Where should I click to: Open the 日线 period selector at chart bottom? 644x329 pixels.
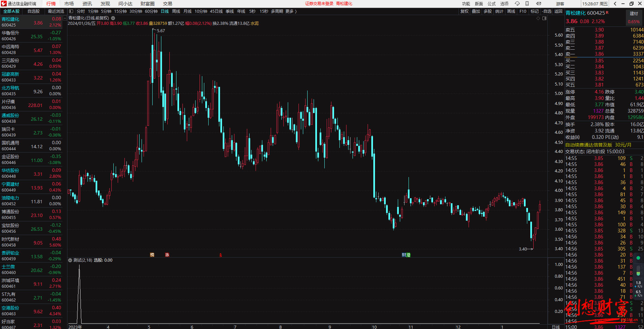[556, 327]
